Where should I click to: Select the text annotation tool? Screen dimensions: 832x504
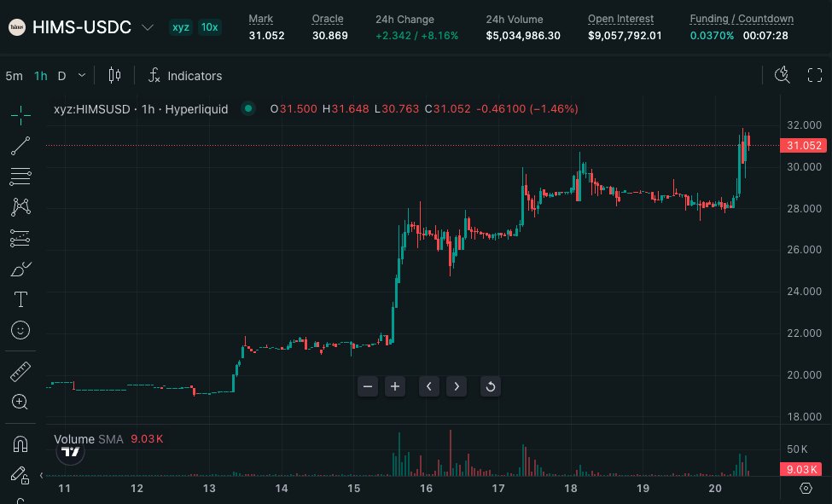click(20, 299)
